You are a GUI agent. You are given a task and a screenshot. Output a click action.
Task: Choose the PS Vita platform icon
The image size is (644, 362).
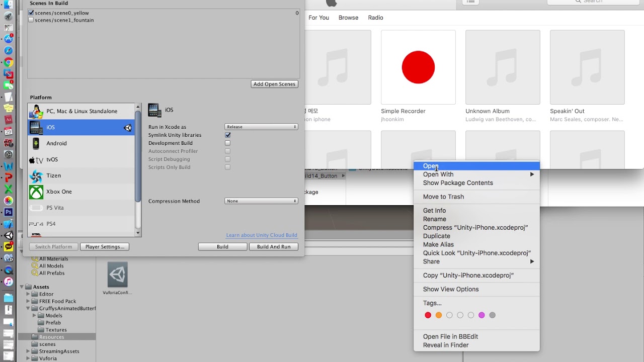[x=36, y=208]
